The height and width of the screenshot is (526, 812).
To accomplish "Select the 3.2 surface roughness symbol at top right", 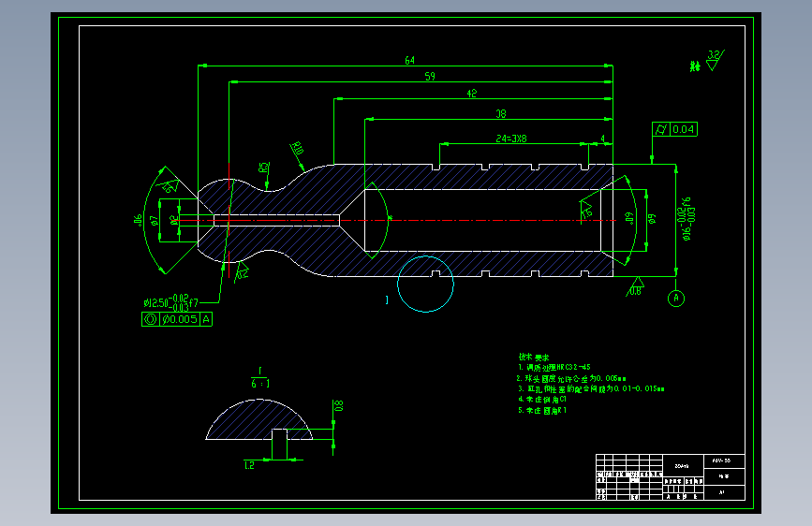I will pos(716,60).
